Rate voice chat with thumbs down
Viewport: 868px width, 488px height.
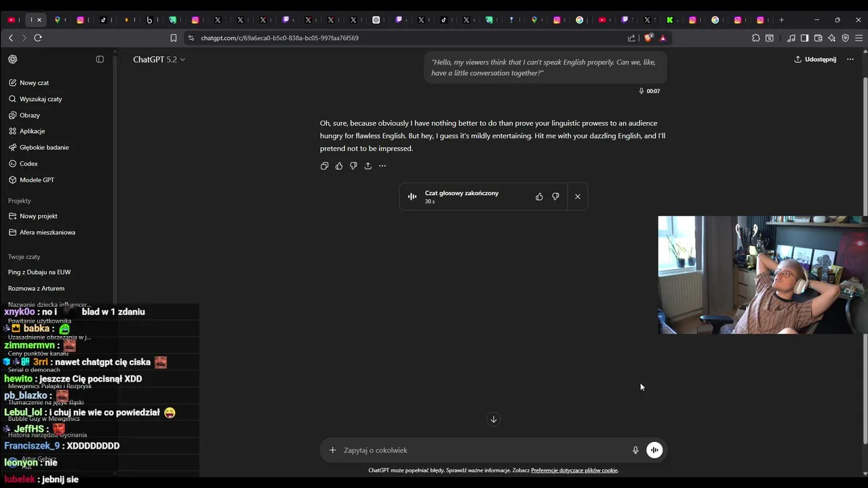[555, 197]
